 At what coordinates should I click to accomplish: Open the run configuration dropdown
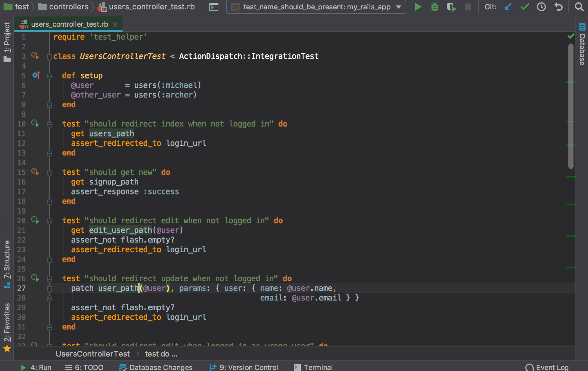[x=316, y=7]
